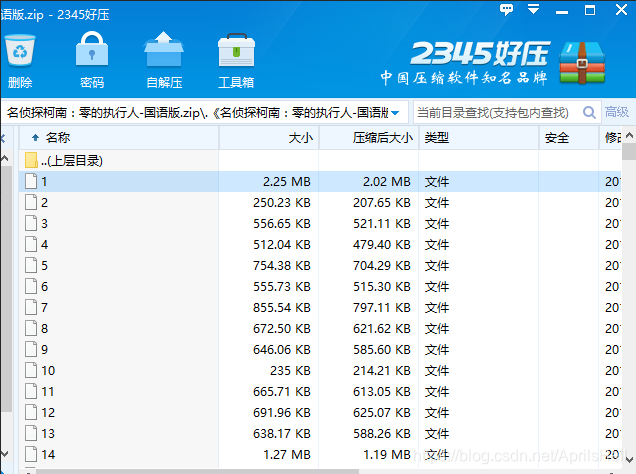The height and width of the screenshot is (474, 636).
Task: Open the title bar dropdown menu arrow
Action: pos(534,9)
